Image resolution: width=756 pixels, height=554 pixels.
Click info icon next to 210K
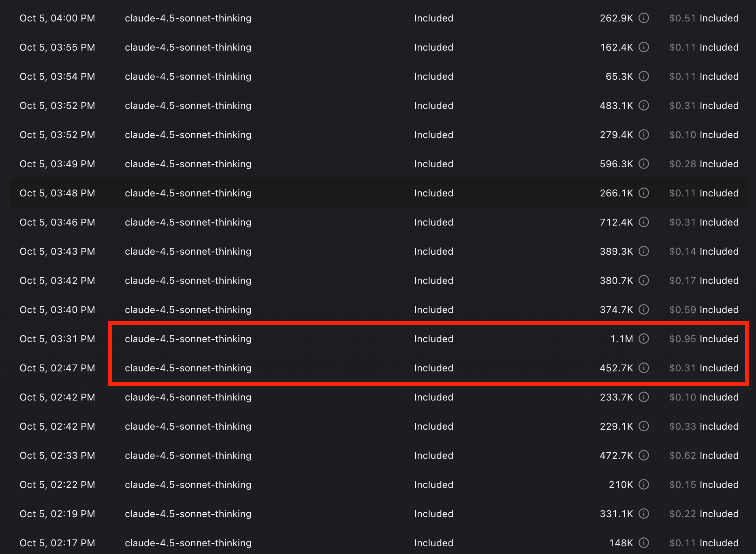[644, 484]
